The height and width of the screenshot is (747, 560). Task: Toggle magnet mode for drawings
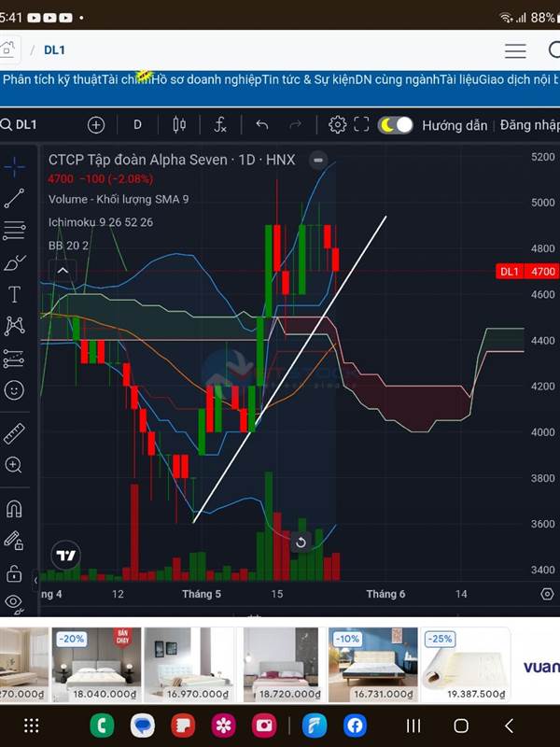click(14, 509)
